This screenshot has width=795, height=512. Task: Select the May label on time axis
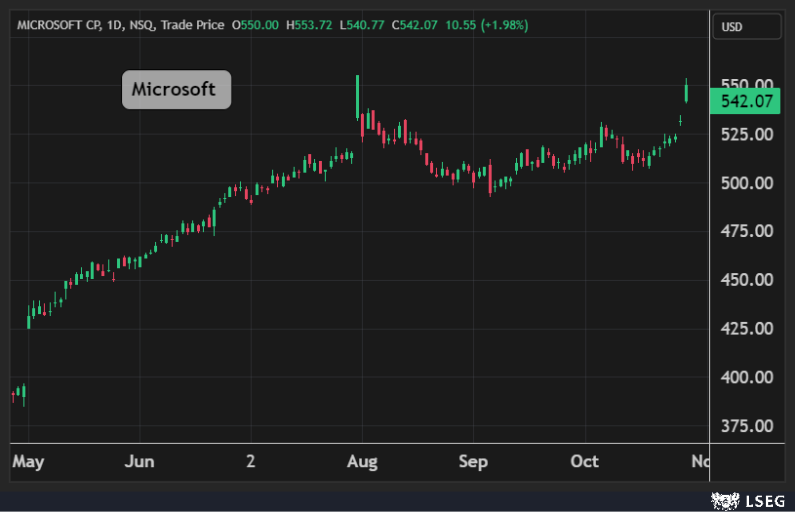tap(28, 461)
